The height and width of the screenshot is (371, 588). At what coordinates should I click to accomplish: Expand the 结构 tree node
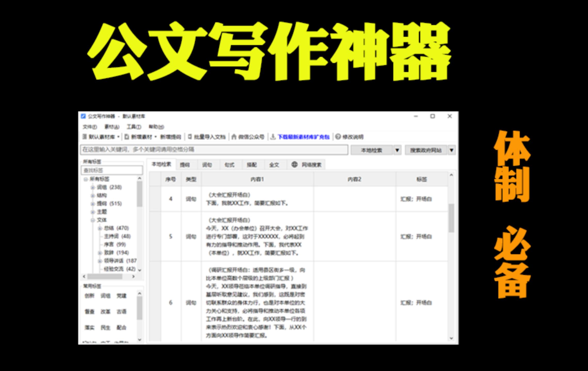[x=93, y=196]
